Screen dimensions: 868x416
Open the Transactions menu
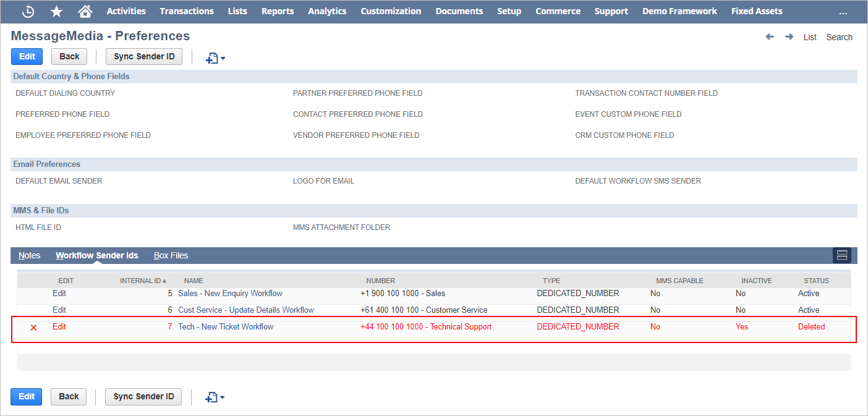pos(187,11)
